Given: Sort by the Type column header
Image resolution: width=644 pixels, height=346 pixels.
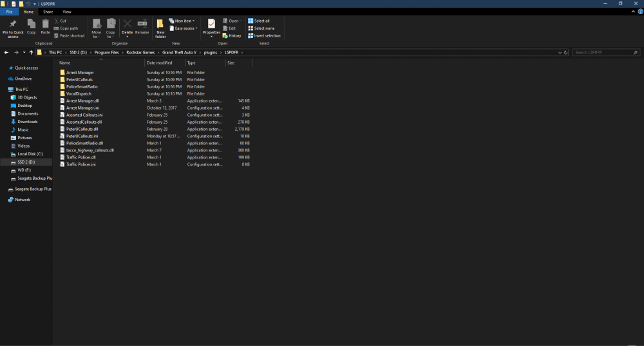Looking at the screenshot, I should tap(205, 63).
